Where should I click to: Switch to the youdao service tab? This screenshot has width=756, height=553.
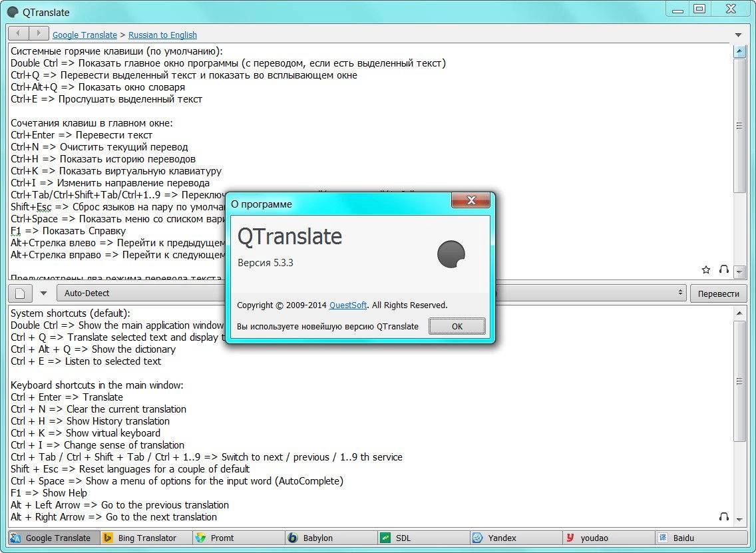(610, 538)
